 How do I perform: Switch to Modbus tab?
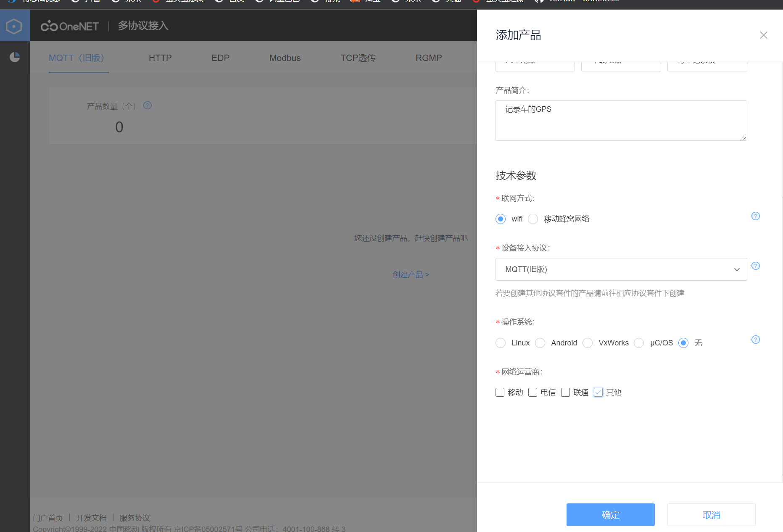pyautogui.click(x=285, y=58)
